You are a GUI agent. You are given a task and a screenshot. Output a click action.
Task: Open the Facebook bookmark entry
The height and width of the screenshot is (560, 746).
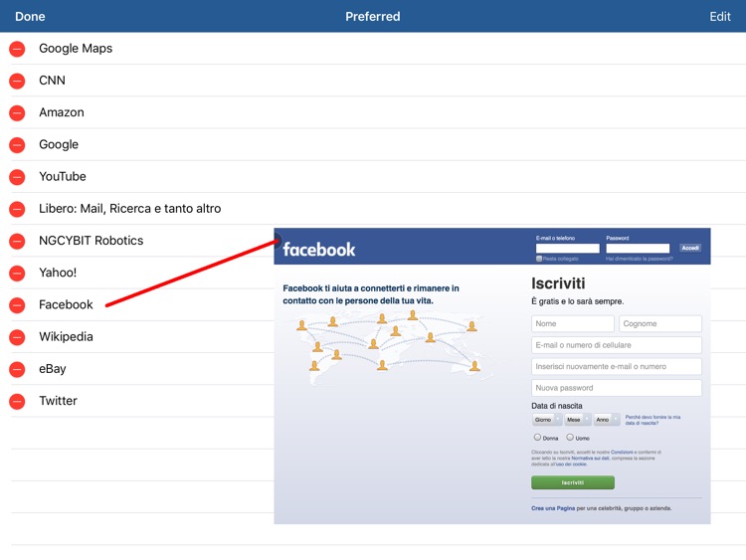137,304
